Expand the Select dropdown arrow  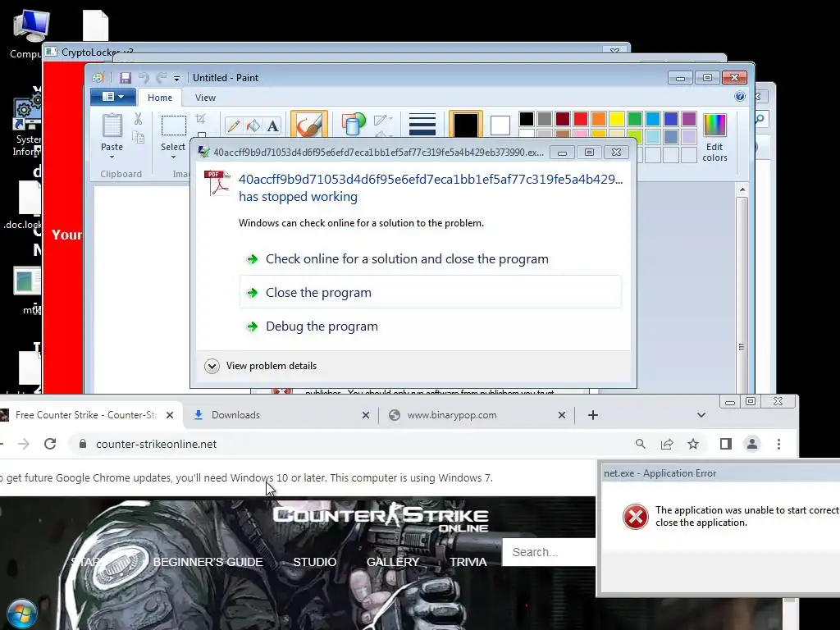[x=173, y=157]
